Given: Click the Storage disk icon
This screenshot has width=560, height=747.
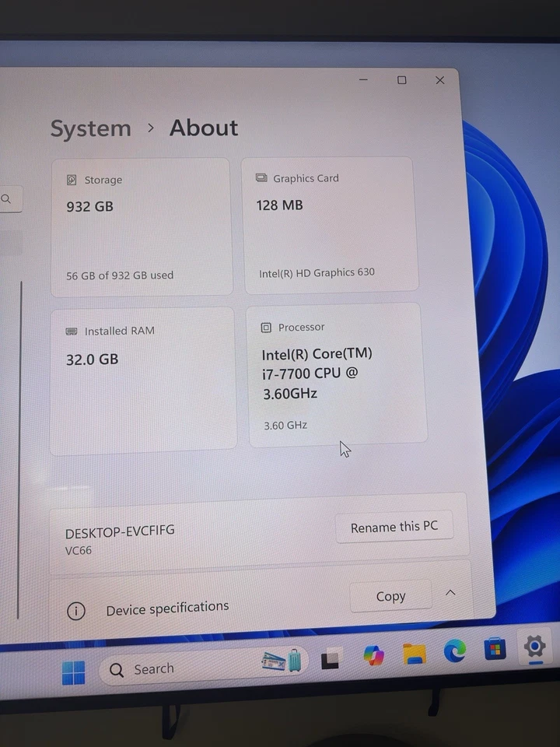Looking at the screenshot, I should [x=72, y=180].
